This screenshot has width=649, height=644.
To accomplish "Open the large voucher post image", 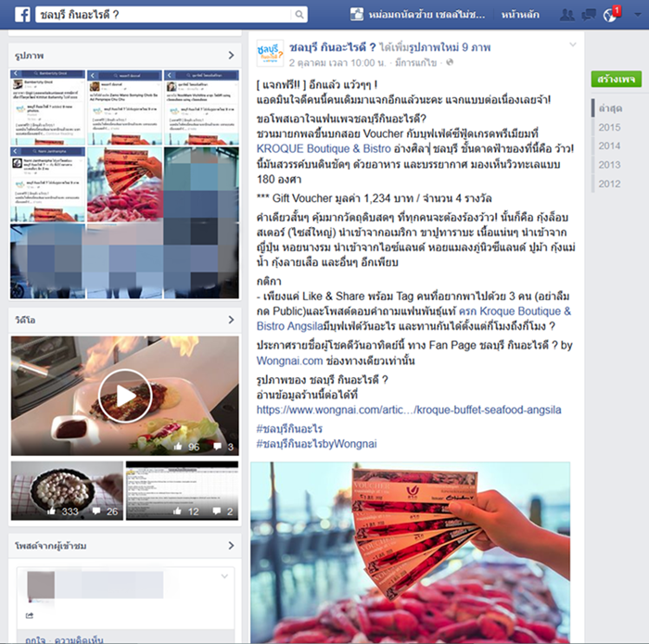I will (x=410, y=552).
